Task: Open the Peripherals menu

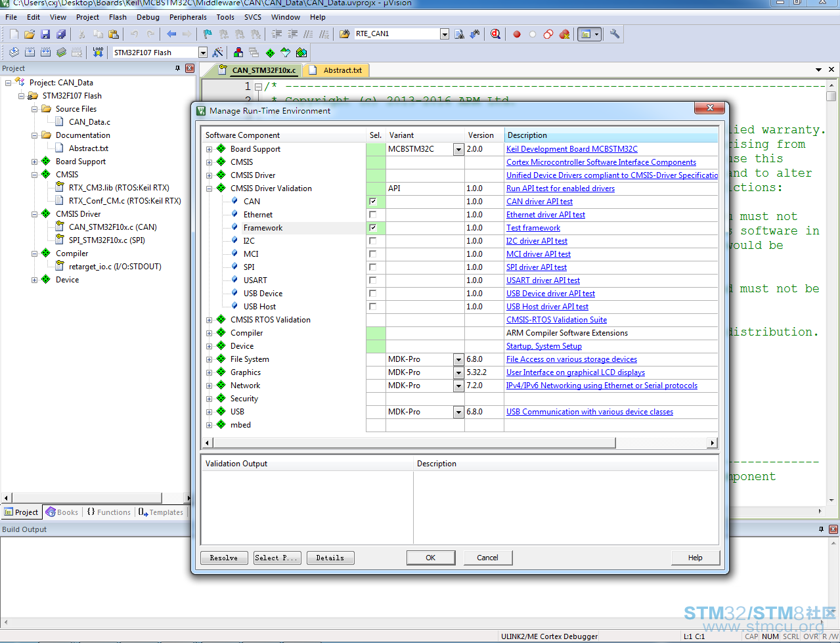Action: pos(188,17)
